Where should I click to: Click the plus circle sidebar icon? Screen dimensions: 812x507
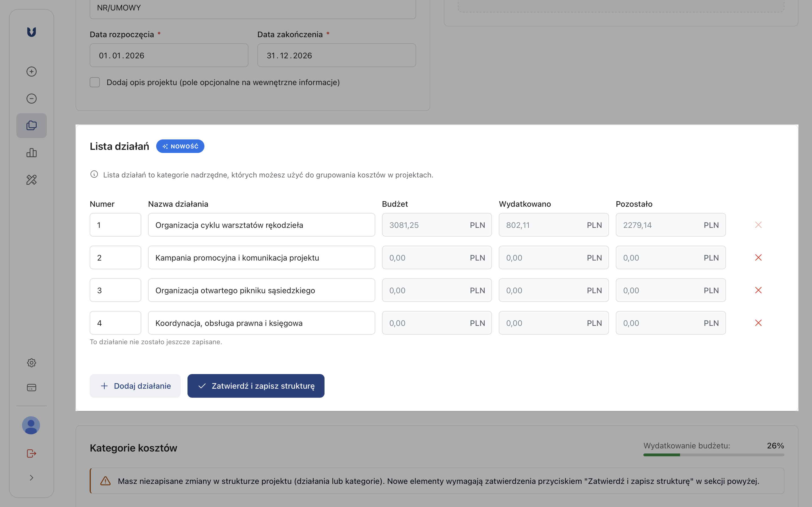coord(32,72)
